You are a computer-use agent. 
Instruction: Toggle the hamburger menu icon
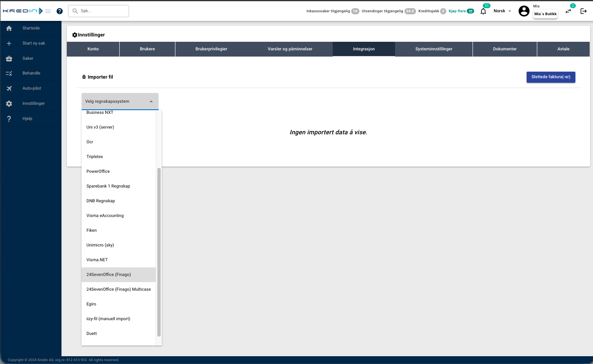click(48, 11)
